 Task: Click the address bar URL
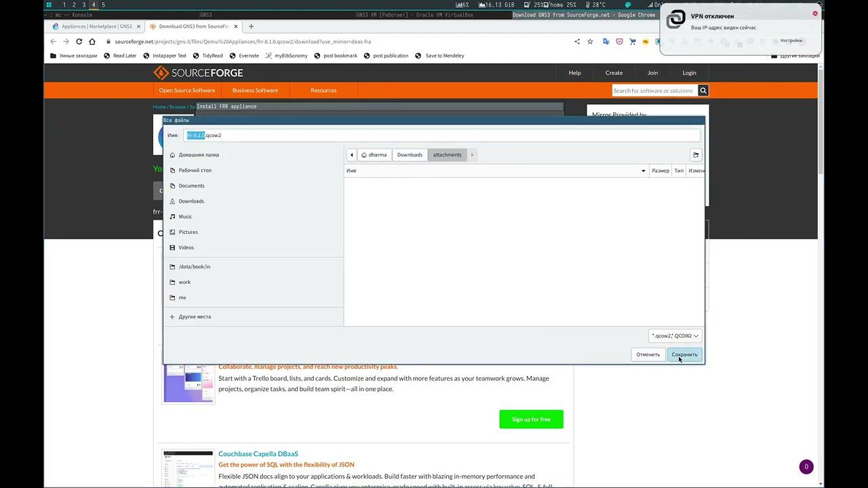(243, 41)
